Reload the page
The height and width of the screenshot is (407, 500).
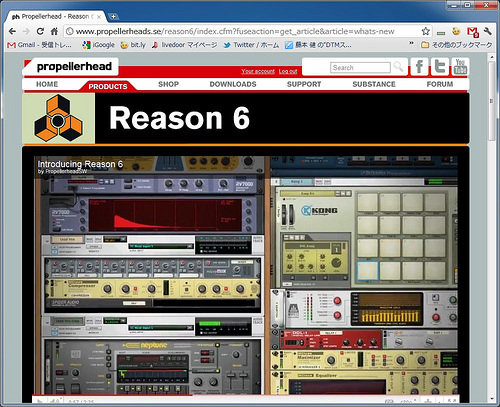[40, 31]
